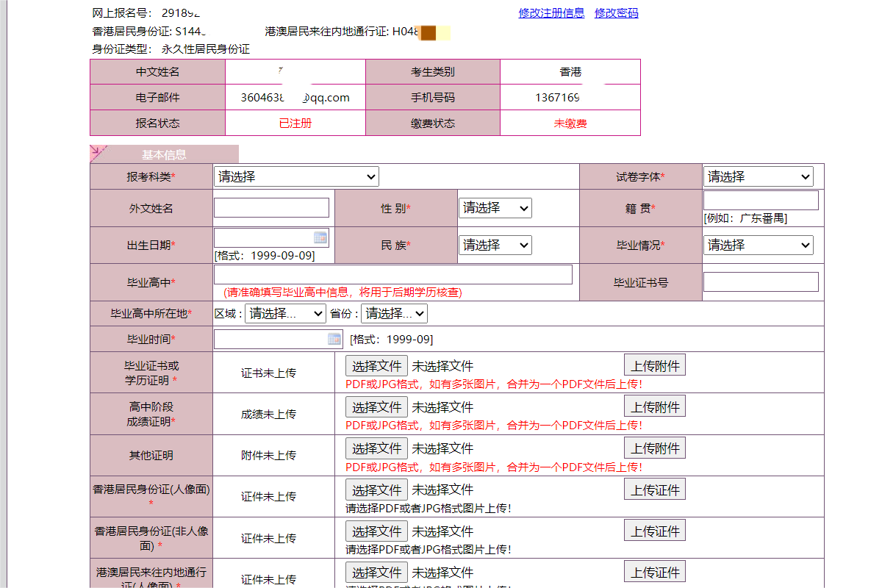Screen dimensions: 882x588
Task: Open the 毕业情况 dropdown
Action: (x=758, y=245)
